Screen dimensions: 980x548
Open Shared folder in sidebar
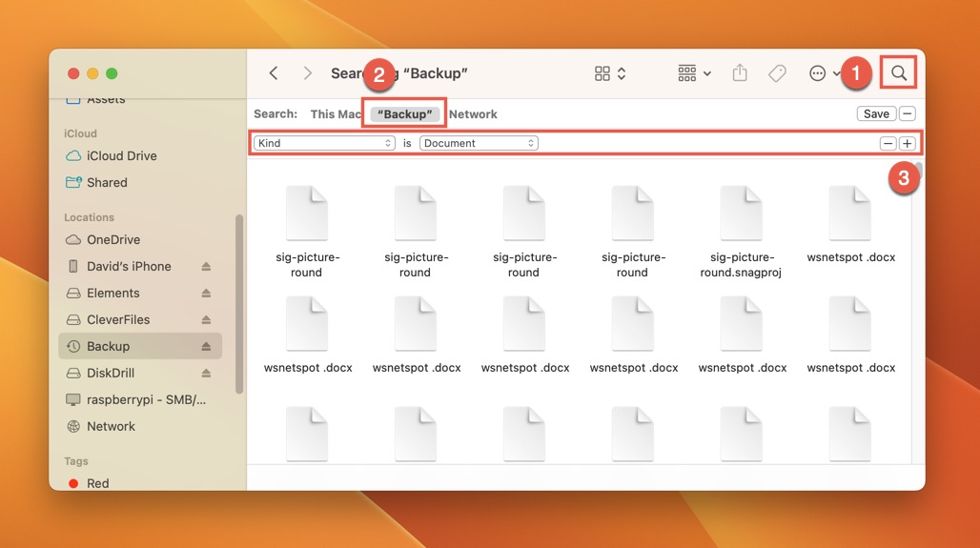click(x=107, y=182)
